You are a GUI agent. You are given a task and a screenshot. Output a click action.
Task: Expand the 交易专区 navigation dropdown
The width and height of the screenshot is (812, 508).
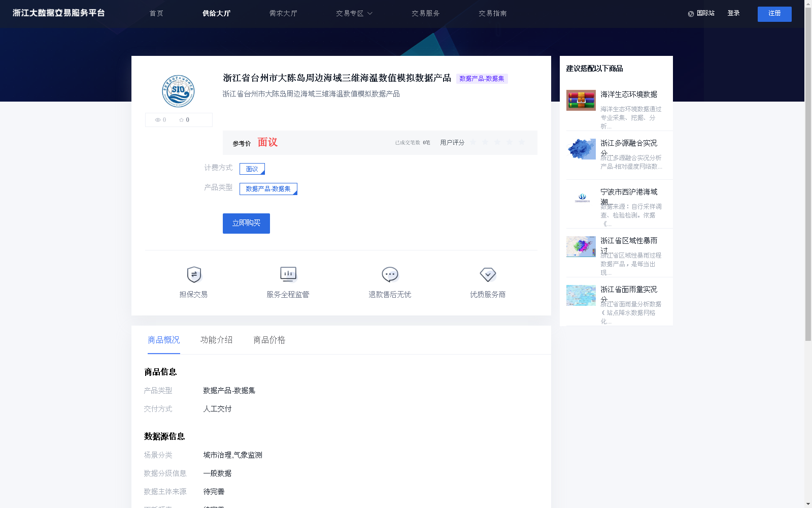[354, 14]
